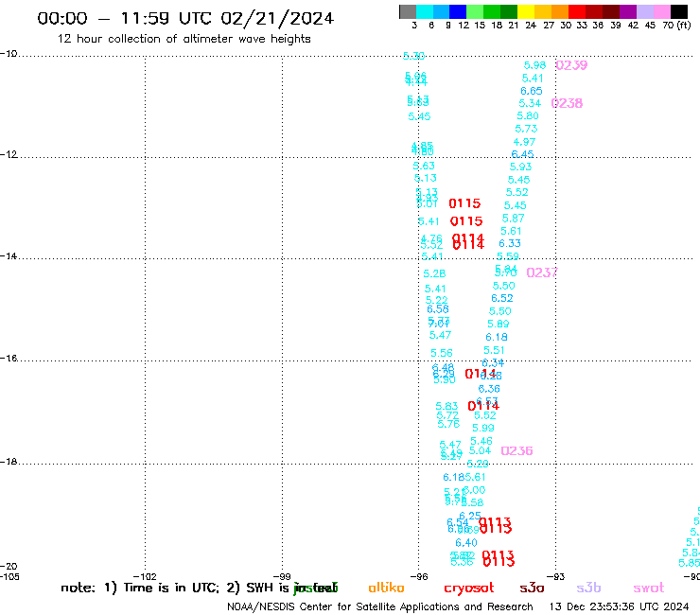700x615 pixels.
Task: Click the black swatch ending the color scale
Action: click(x=678, y=11)
